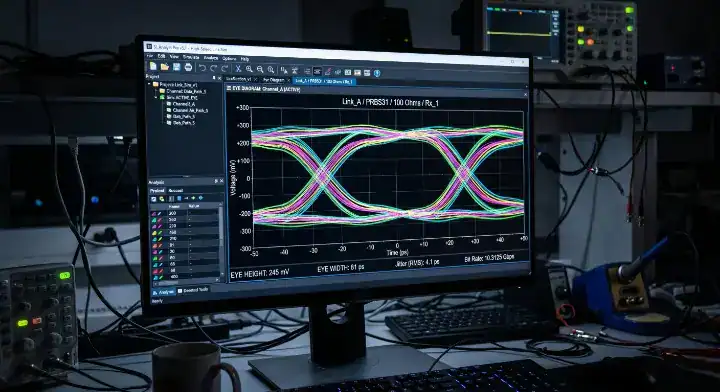720x392 pixels.
Task: Click the blue Help globe icon in toolbar
Action: (377, 73)
